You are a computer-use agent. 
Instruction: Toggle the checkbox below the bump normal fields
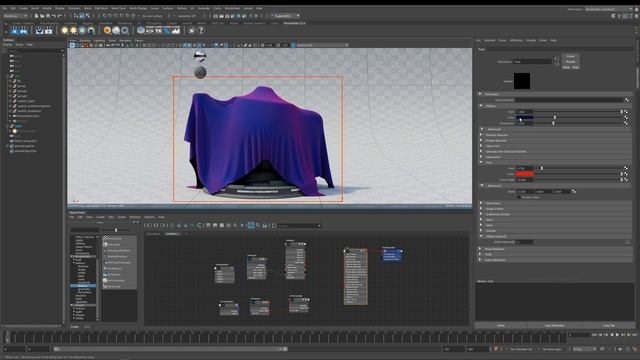pyautogui.click(x=519, y=197)
